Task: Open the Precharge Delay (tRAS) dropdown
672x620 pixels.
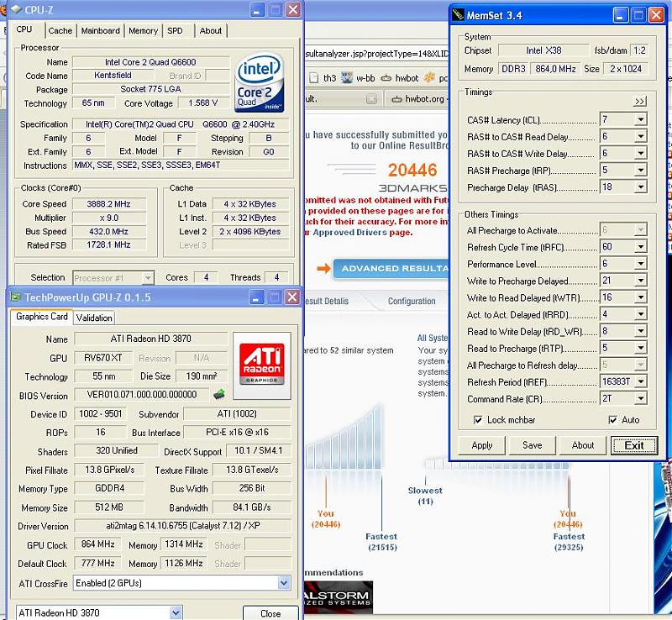Action: point(640,187)
